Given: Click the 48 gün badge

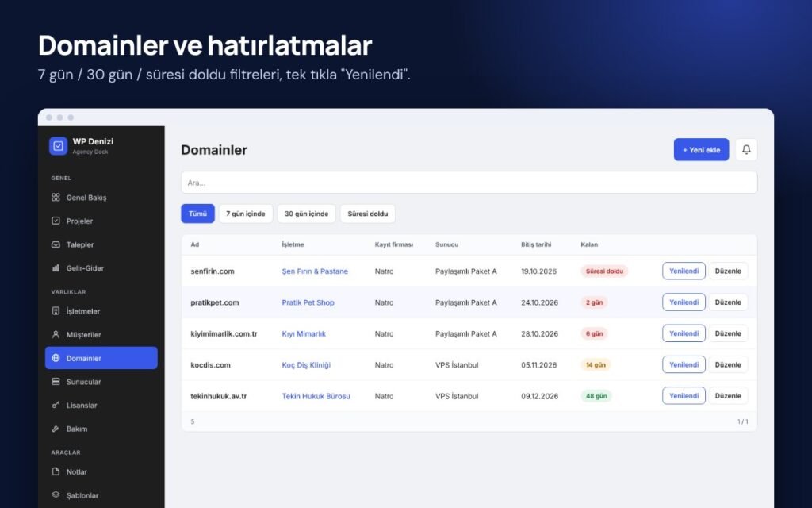Looking at the screenshot, I should [596, 396].
